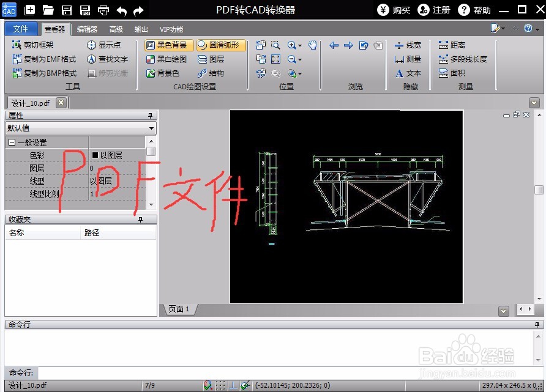The image size is (546, 392).
Task: Toggle off the 黑色背景 black background
Action: pyautogui.click(x=168, y=44)
